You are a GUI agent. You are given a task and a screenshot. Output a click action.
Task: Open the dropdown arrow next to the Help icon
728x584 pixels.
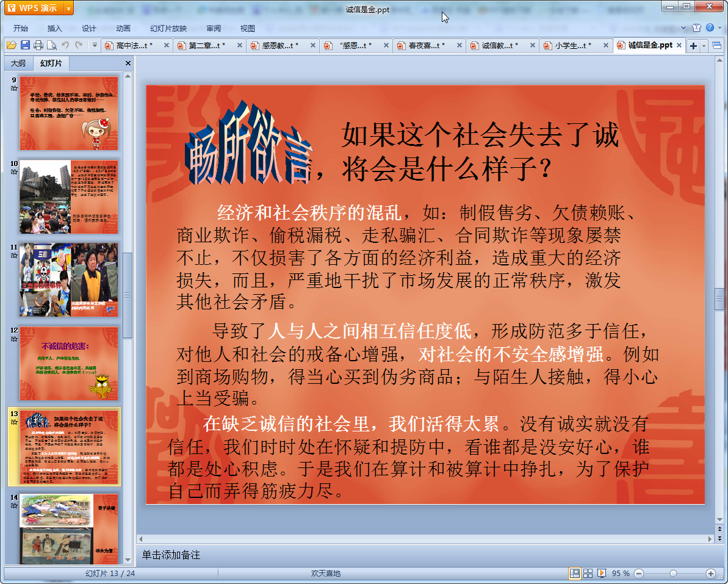tap(719, 28)
